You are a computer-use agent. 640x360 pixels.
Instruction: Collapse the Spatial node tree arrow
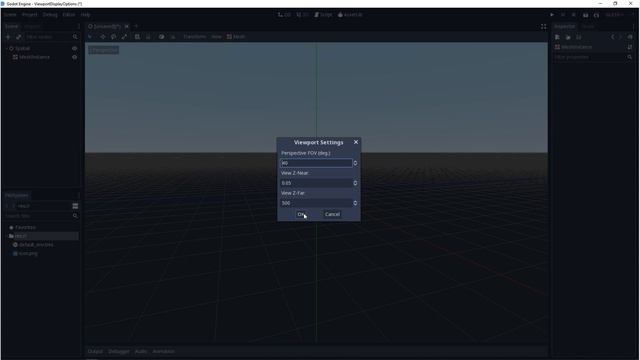point(6,48)
